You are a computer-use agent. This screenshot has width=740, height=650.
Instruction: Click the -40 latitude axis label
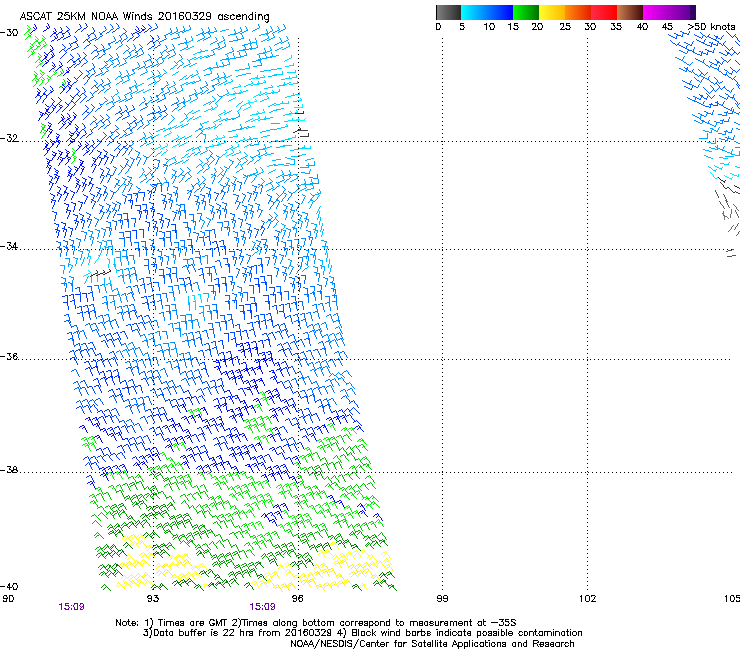point(9,586)
